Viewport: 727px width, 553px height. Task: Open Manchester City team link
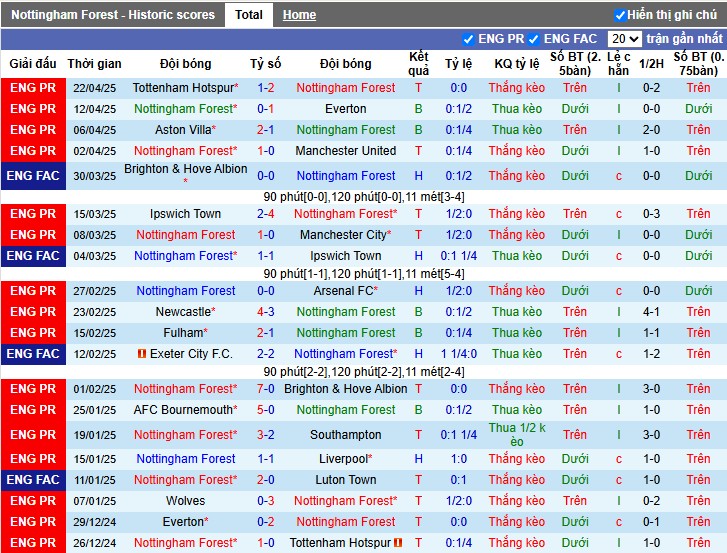tap(343, 235)
